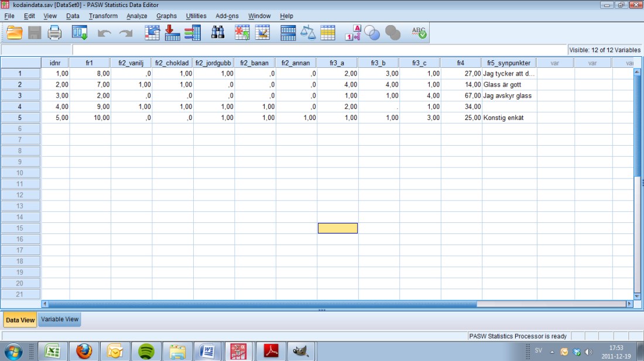Click the Open data document folder icon
644x361 pixels.
tap(15, 33)
